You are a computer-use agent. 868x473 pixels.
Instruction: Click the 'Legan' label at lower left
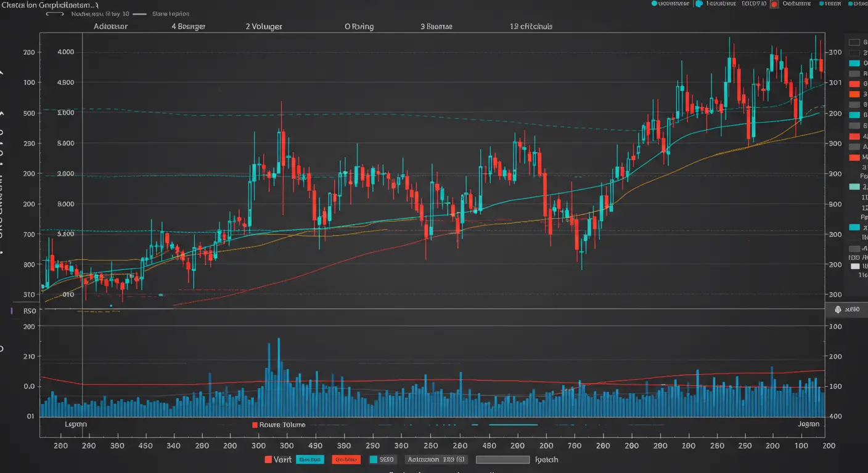pyautogui.click(x=76, y=424)
